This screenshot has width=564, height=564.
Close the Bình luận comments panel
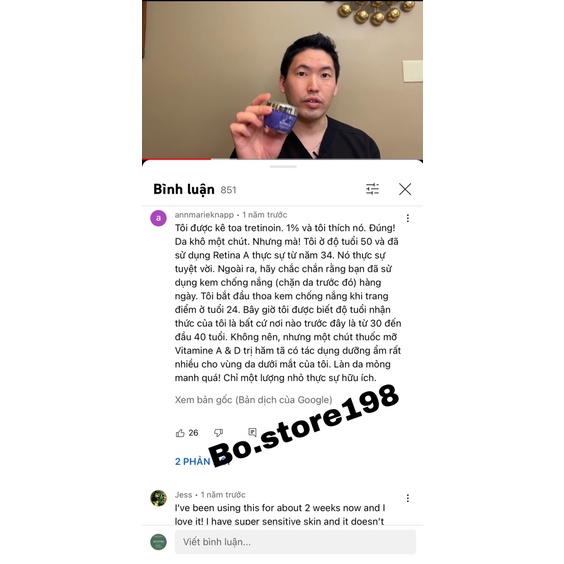[x=405, y=189]
